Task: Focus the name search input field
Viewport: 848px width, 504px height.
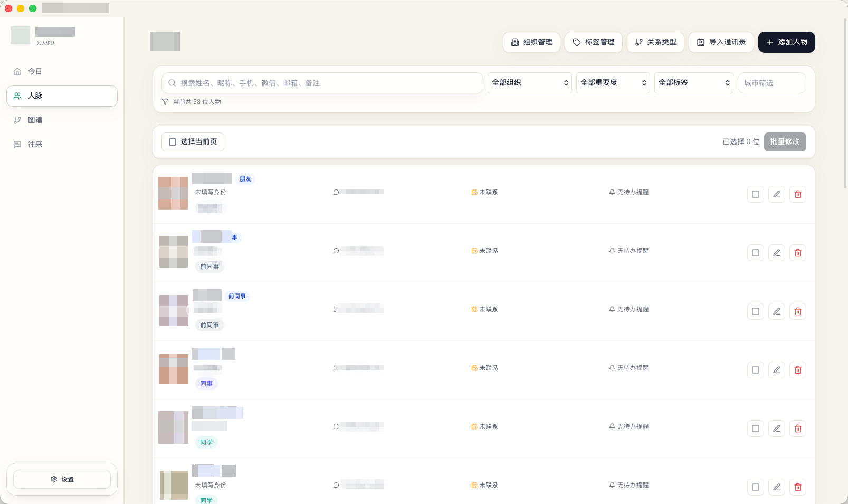Action: pyautogui.click(x=322, y=83)
